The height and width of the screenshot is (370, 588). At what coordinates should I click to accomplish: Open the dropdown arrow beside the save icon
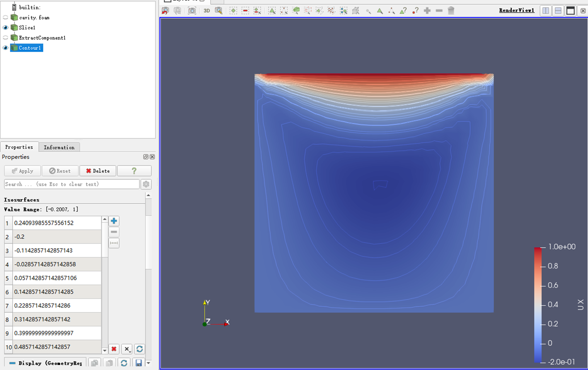coord(148,363)
